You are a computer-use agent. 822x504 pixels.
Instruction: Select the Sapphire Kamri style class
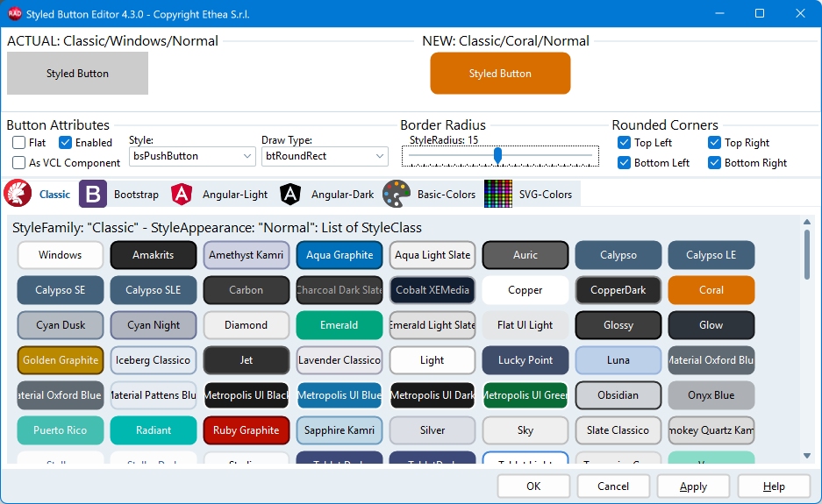click(x=340, y=430)
